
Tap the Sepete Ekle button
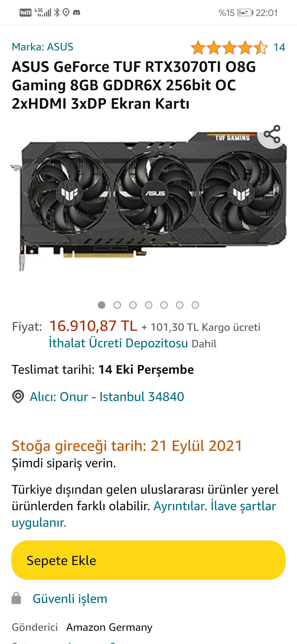[x=148, y=560]
